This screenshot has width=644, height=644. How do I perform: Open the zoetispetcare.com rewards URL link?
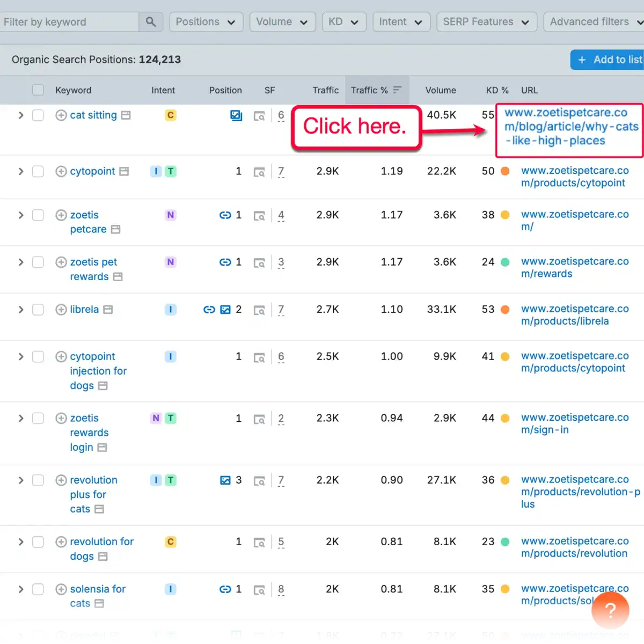(575, 267)
